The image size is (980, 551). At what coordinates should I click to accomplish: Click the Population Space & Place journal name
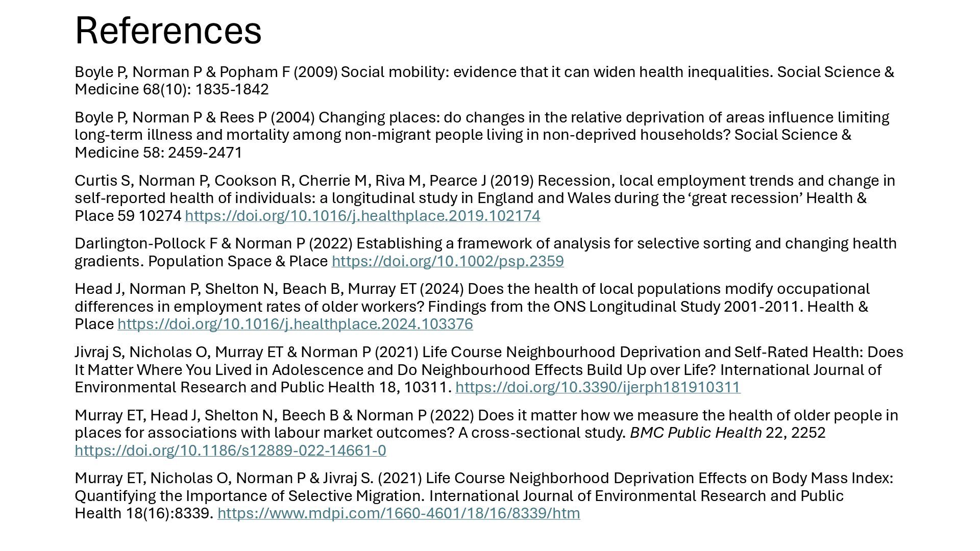click(238, 261)
